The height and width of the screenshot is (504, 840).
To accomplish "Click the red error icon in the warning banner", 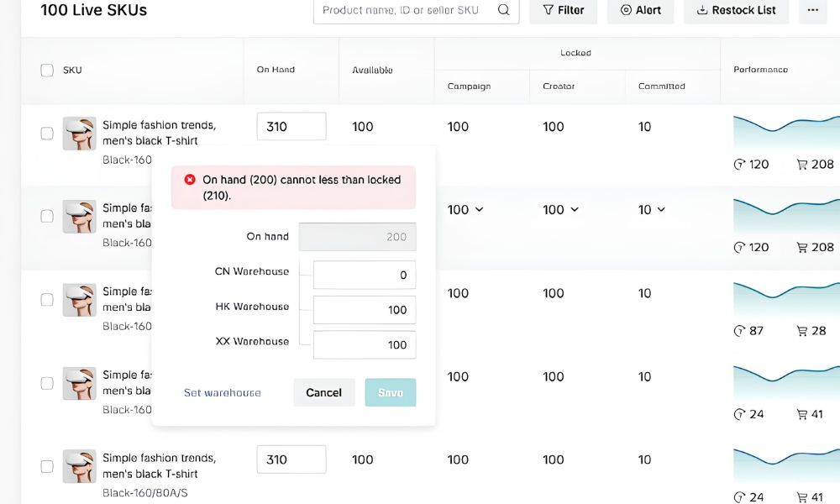I will click(190, 180).
